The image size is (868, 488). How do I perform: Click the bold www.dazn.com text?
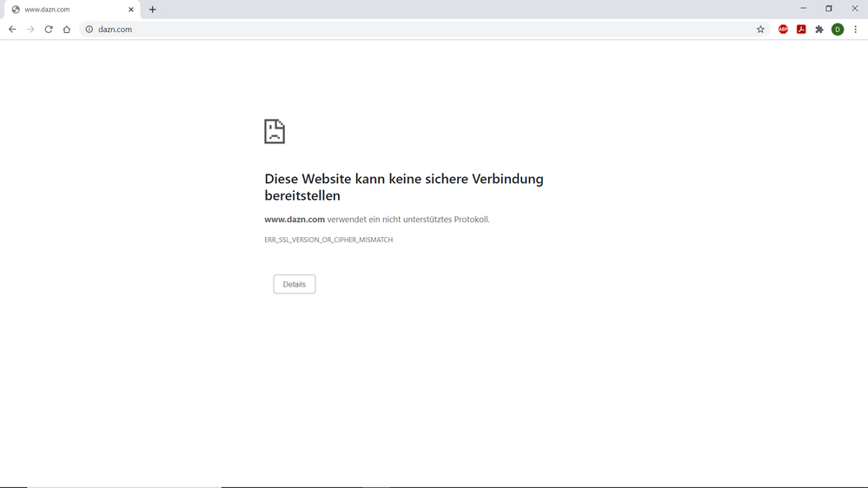point(295,219)
